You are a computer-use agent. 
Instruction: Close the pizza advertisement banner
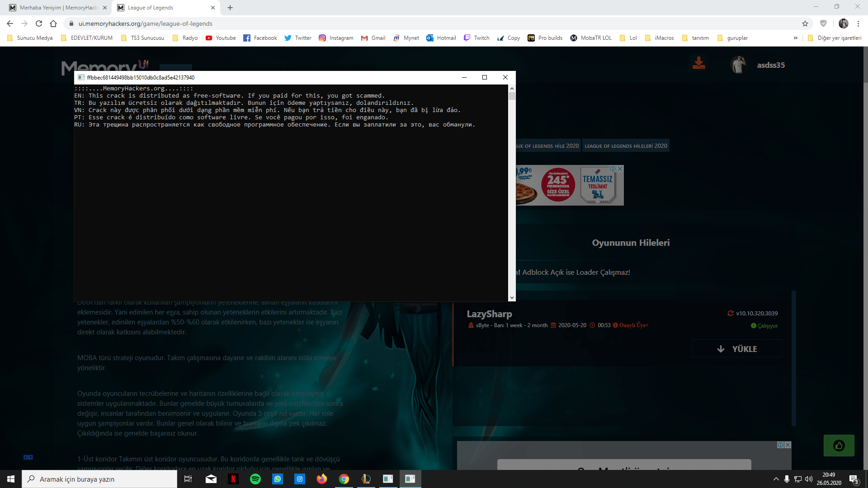click(620, 169)
